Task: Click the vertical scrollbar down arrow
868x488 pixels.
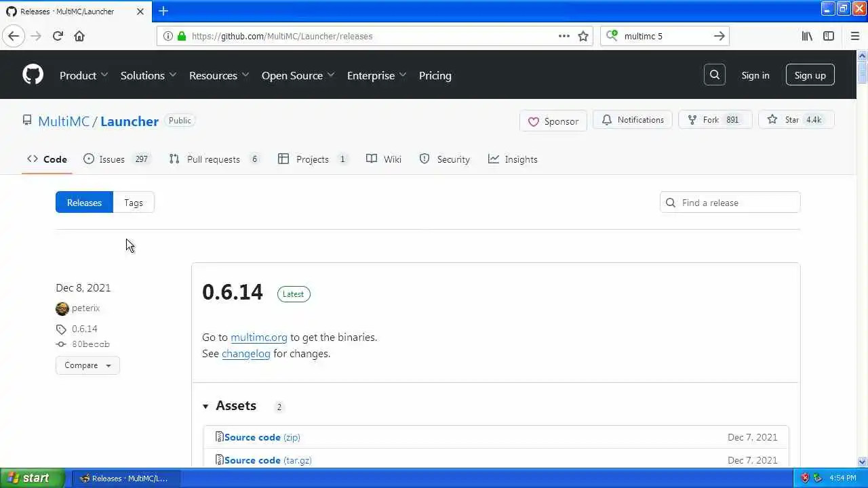Action: click(x=863, y=462)
